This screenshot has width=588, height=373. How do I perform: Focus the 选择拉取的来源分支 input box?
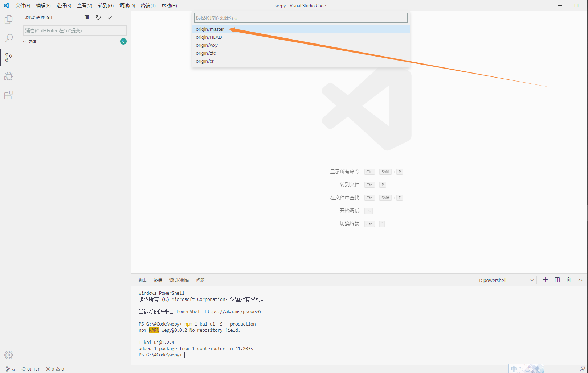(x=301, y=18)
